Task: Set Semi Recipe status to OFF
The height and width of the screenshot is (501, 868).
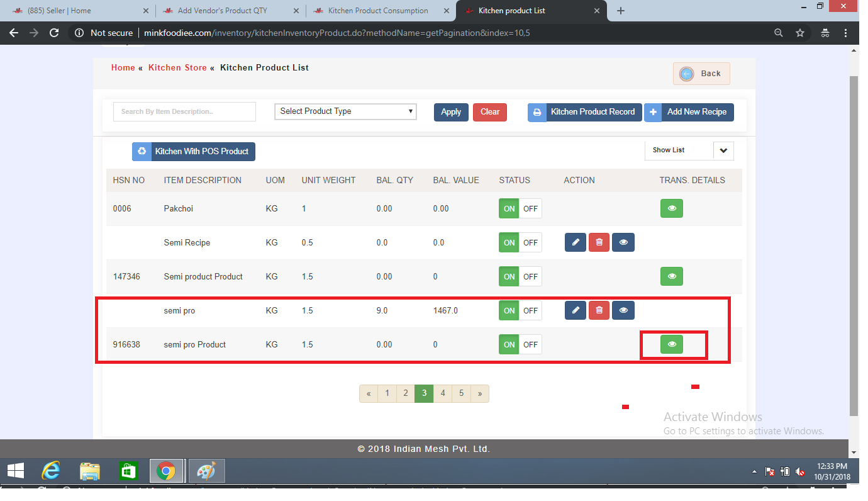Action: (531, 242)
